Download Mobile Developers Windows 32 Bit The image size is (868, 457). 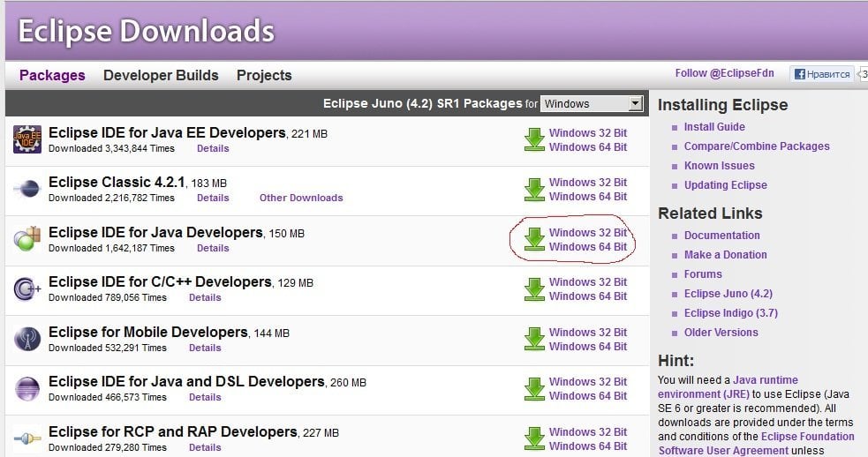pyautogui.click(x=588, y=332)
